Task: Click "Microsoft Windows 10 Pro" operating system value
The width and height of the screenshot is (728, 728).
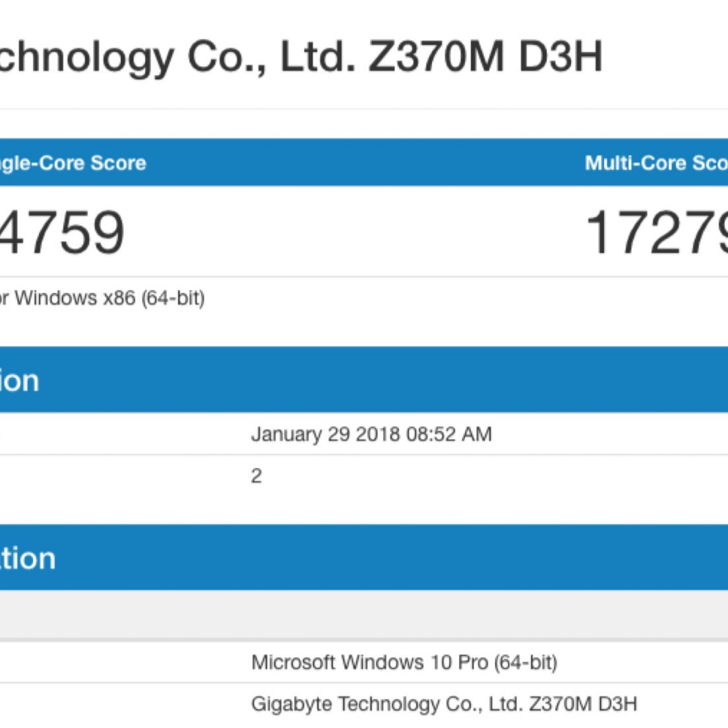Action: pyautogui.click(x=369, y=662)
